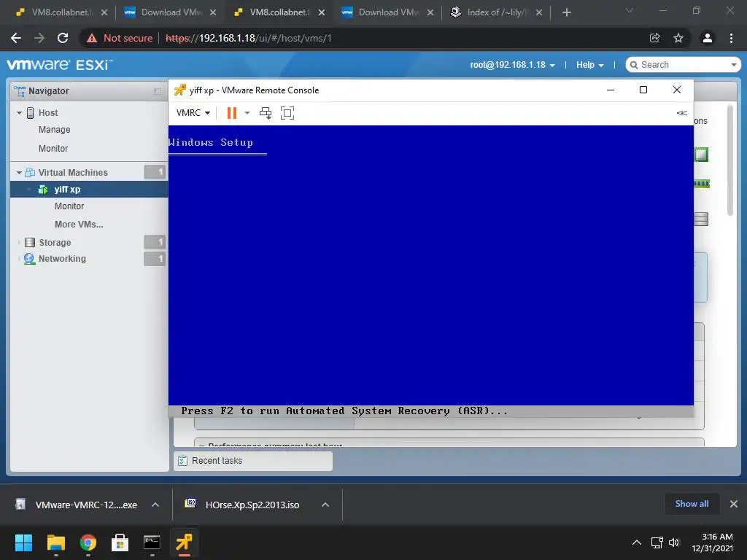Switch to second Download VMware tab

pos(388,12)
